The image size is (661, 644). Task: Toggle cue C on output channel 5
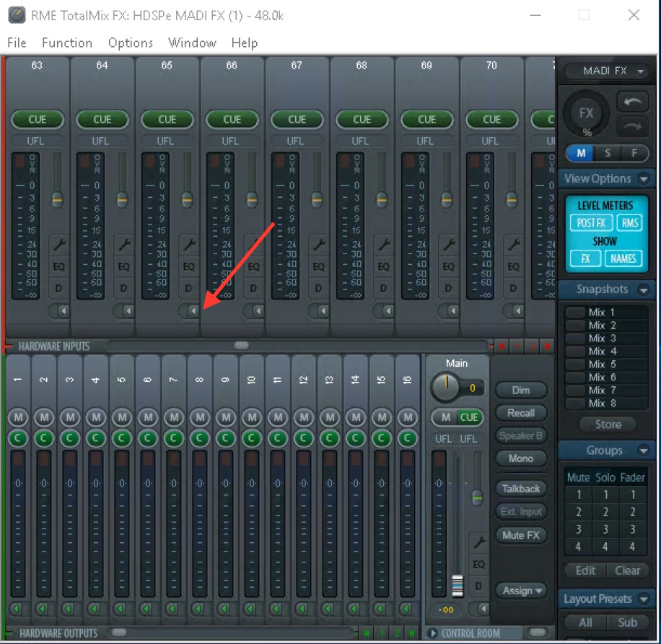122,438
